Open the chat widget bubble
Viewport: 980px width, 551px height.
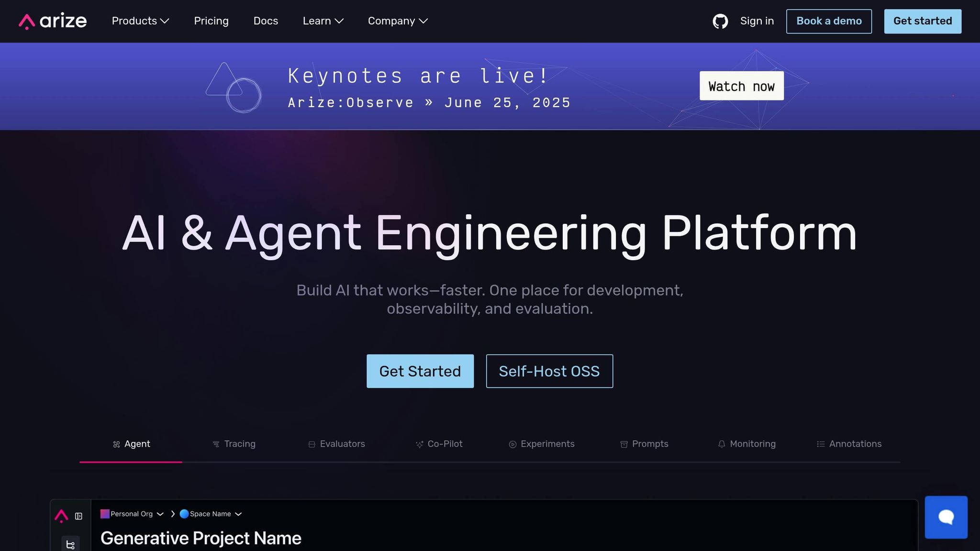point(946,517)
